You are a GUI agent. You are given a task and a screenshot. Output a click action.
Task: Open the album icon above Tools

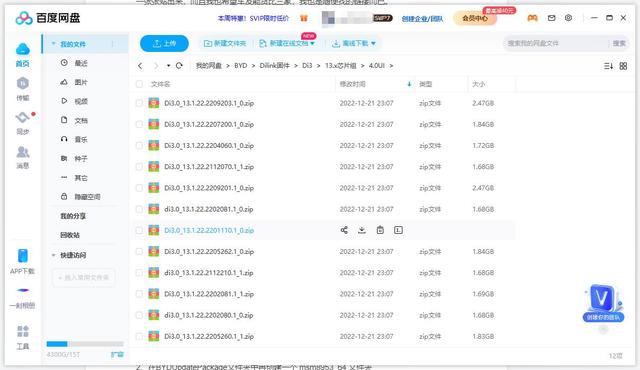pyautogui.click(x=23, y=290)
